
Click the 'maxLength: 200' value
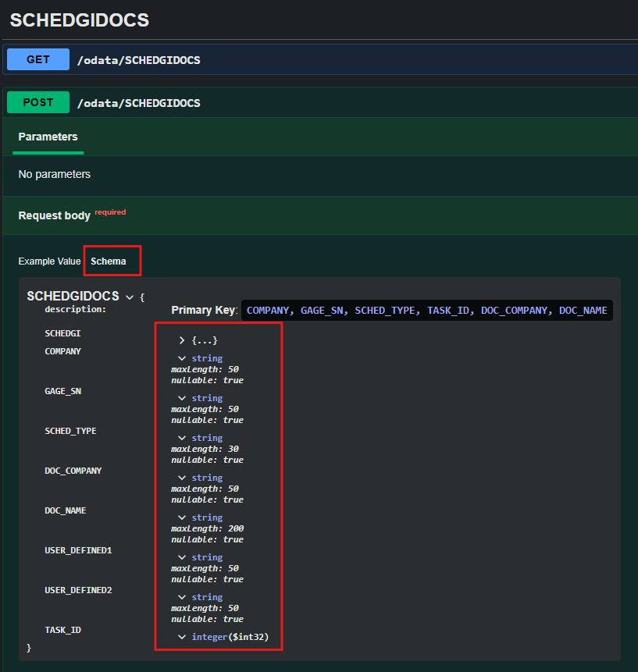click(x=208, y=529)
